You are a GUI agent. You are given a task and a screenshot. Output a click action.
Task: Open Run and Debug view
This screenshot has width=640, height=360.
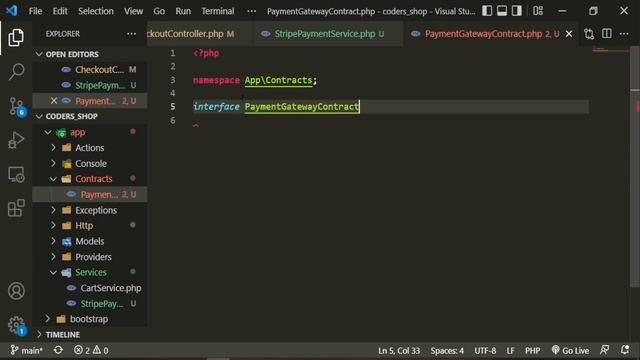pyautogui.click(x=16, y=140)
